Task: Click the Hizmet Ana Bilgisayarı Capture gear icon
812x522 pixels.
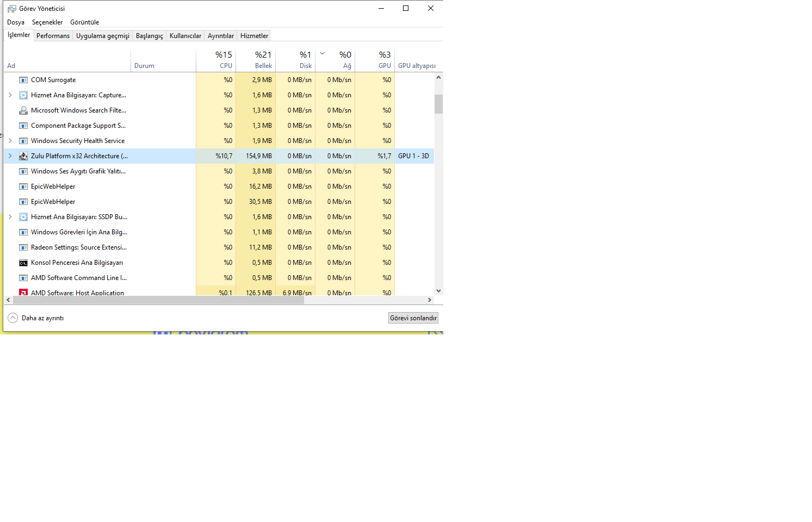Action: point(23,95)
